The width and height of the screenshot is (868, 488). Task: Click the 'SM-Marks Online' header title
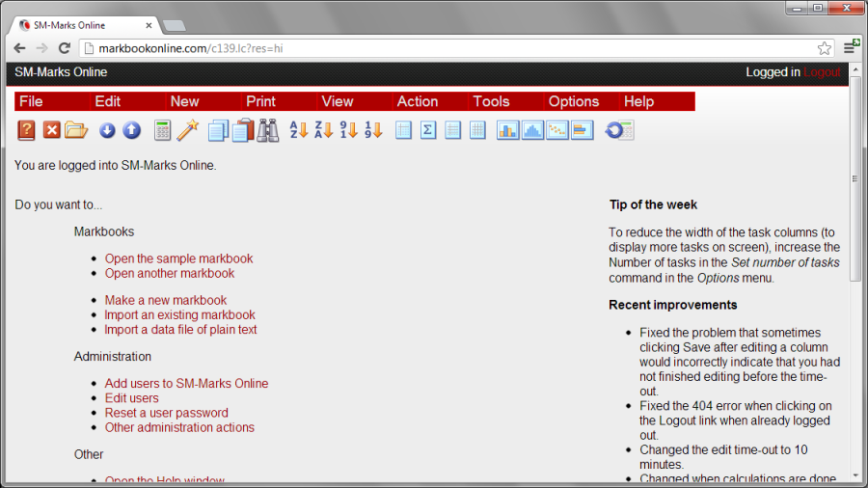61,72
